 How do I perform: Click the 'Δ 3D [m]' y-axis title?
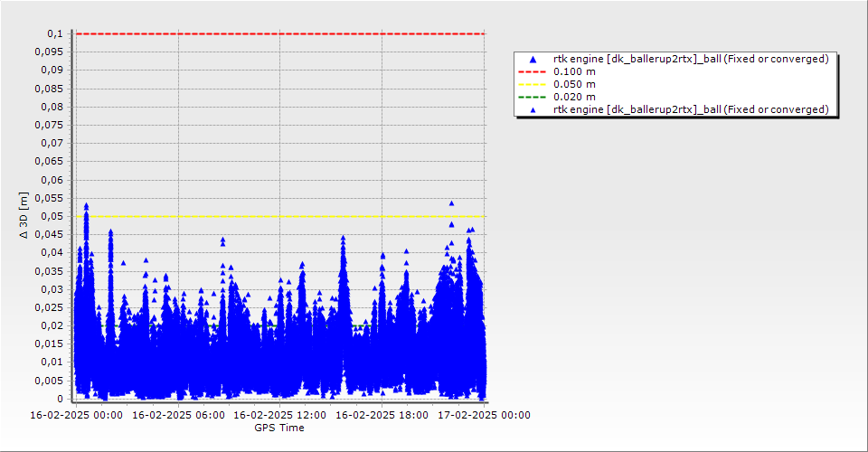click(x=24, y=216)
